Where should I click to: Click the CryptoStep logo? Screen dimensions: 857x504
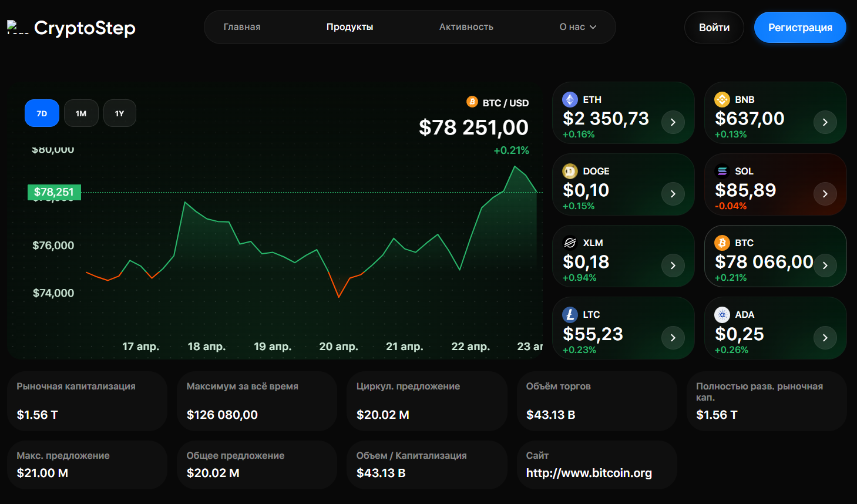pos(72,28)
